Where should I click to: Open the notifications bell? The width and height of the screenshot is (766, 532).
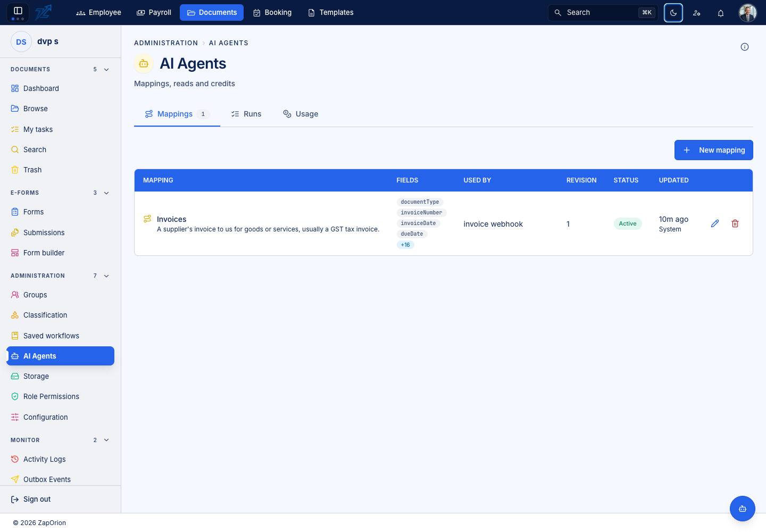721,13
